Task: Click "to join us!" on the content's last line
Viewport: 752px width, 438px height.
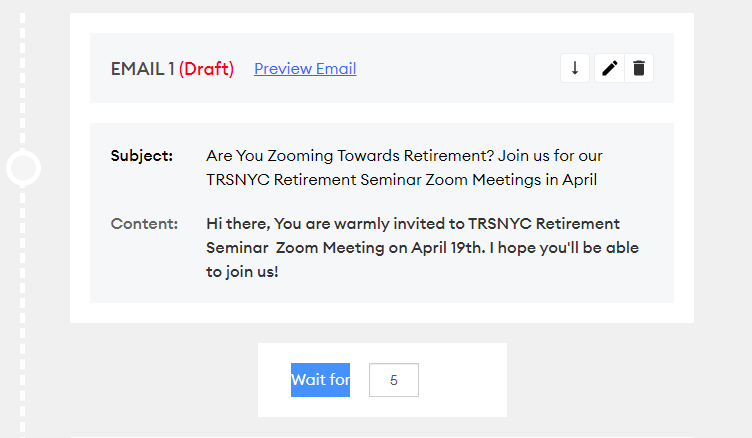Action: click(x=242, y=271)
